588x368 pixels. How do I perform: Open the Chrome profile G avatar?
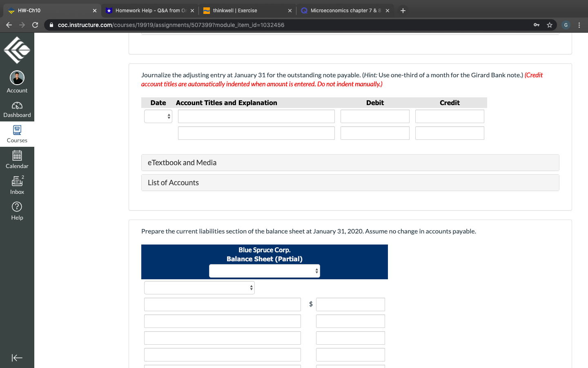click(566, 25)
